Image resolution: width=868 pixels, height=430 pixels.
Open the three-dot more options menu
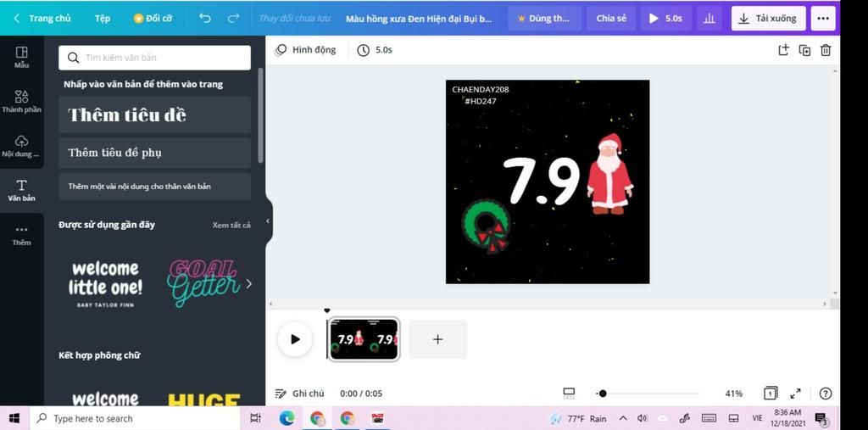point(822,19)
